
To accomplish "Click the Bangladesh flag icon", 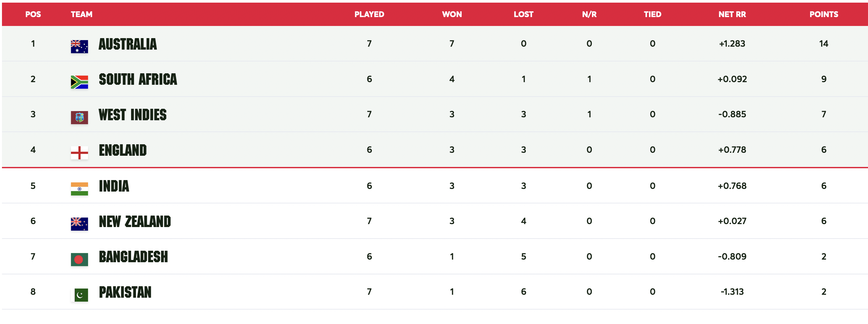I will pos(79,259).
